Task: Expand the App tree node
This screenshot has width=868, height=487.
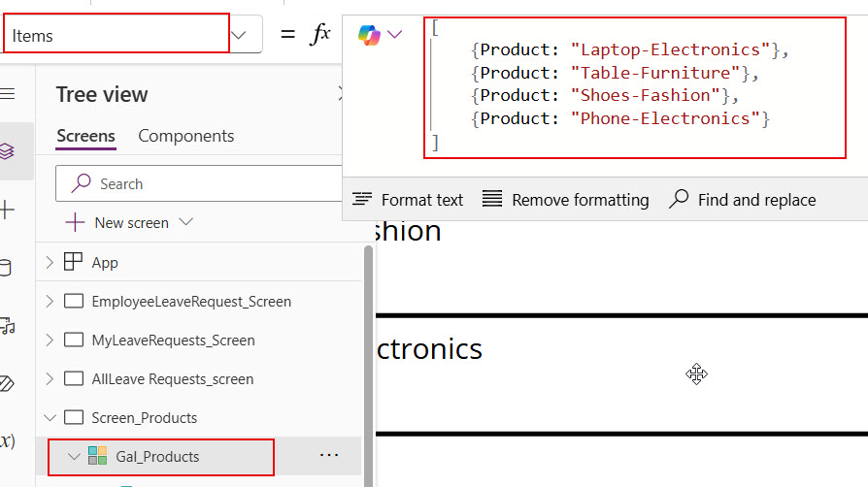Action: click(50, 262)
